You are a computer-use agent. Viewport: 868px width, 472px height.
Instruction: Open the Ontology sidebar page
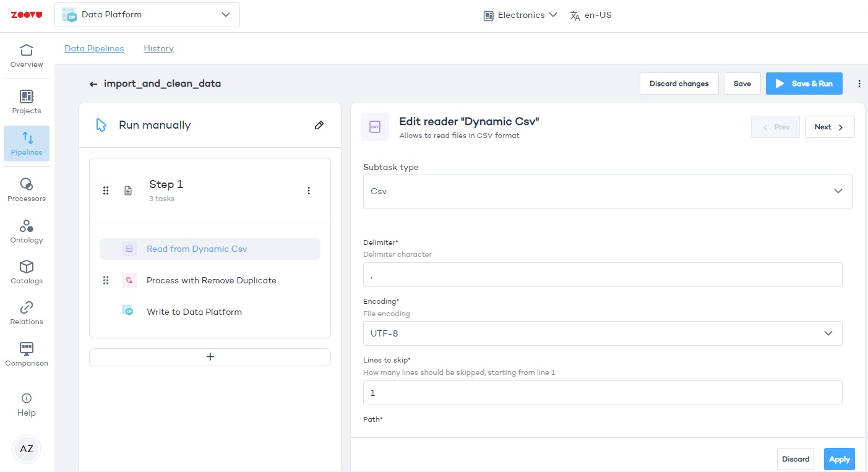point(27,231)
